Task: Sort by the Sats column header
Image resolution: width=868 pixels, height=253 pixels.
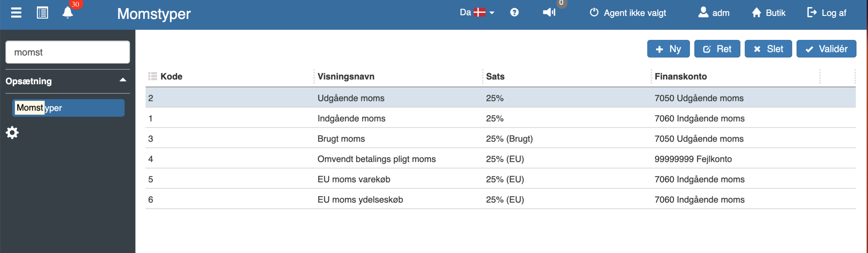Action: click(x=495, y=77)
